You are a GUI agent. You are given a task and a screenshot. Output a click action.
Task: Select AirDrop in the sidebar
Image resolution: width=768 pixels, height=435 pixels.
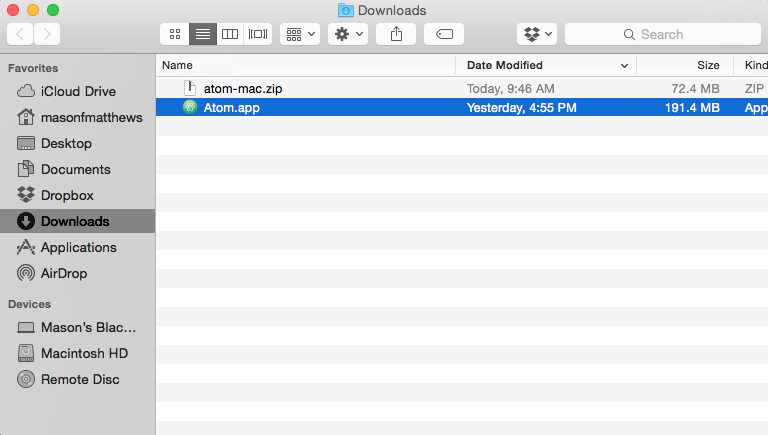(x=64, y=273)
